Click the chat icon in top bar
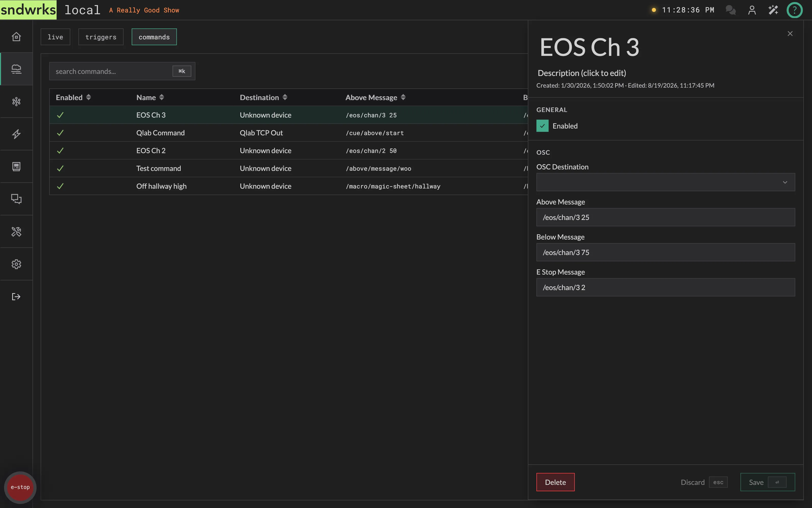 point(731,10)
